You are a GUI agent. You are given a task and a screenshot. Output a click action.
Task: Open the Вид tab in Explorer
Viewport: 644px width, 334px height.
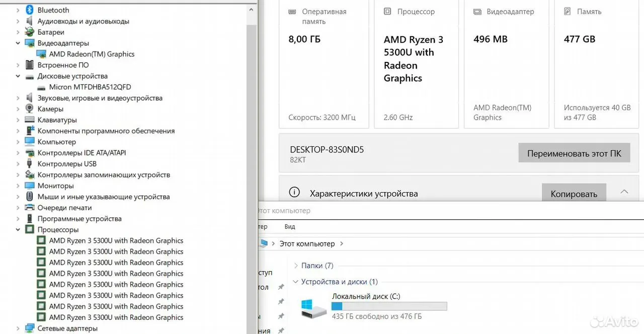pos(290,227)
